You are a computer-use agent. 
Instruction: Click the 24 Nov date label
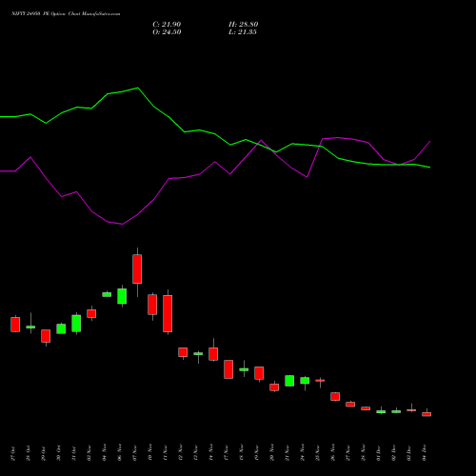click(303, 453)
